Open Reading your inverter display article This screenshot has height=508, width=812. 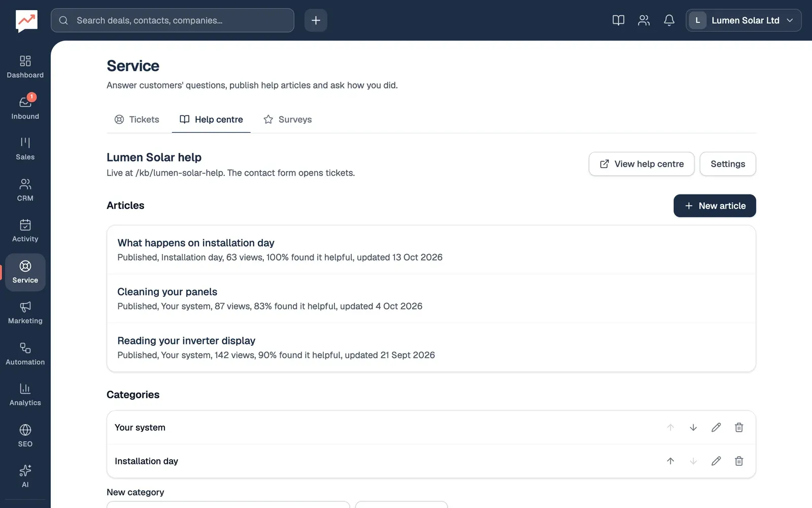[x=431, y=347]
